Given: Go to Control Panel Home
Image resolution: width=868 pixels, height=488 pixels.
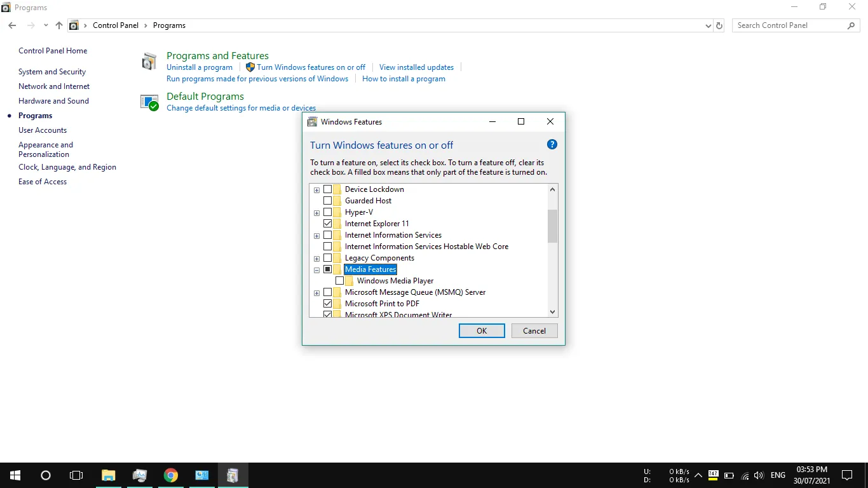Looking at the screenshot, I should tap(53, 51).
